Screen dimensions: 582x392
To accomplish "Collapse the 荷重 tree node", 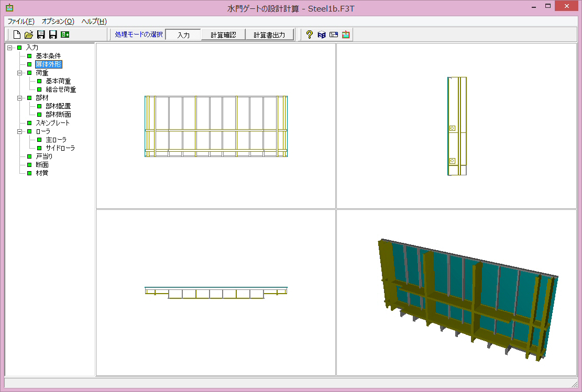I will (x=20, y=73).
